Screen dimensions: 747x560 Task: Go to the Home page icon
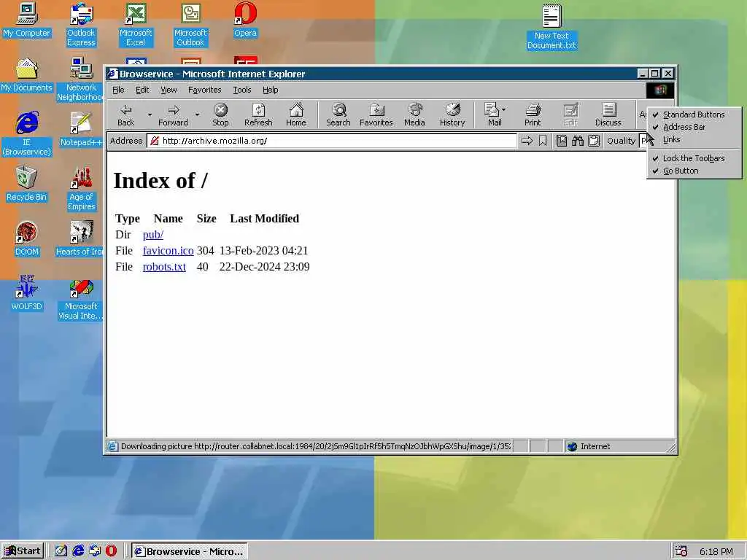(296, 114)
